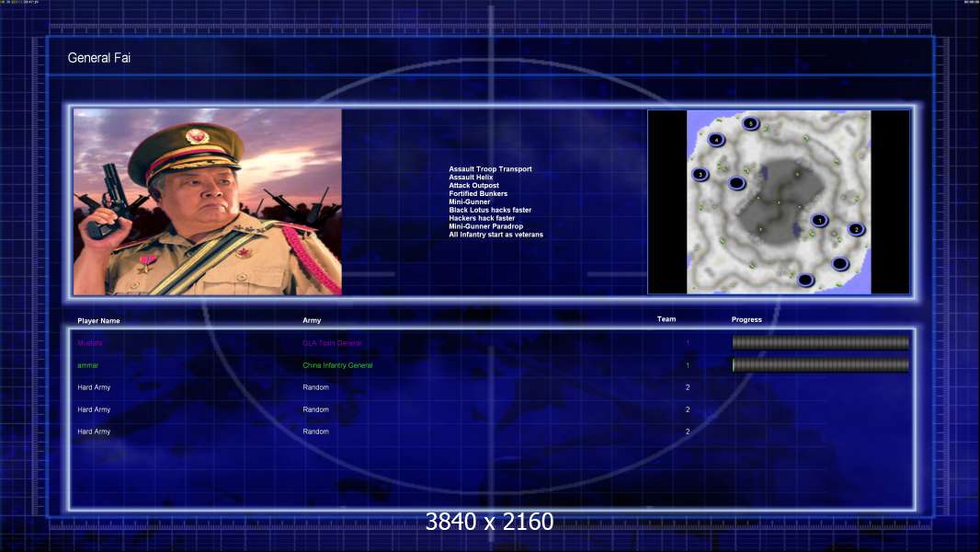Click Mustafa's loading progress bar
980x552 pixels.
click(x=821, y=342)
